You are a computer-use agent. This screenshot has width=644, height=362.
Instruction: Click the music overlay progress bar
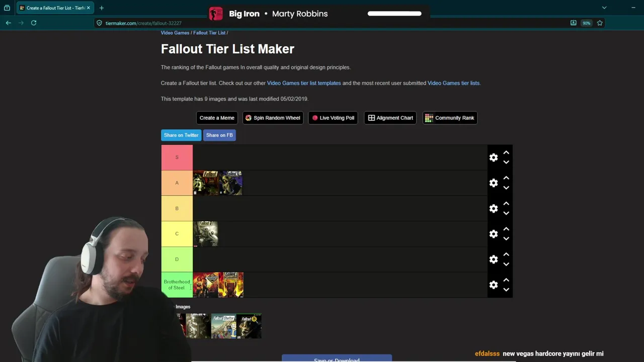[x=394, y=14]
